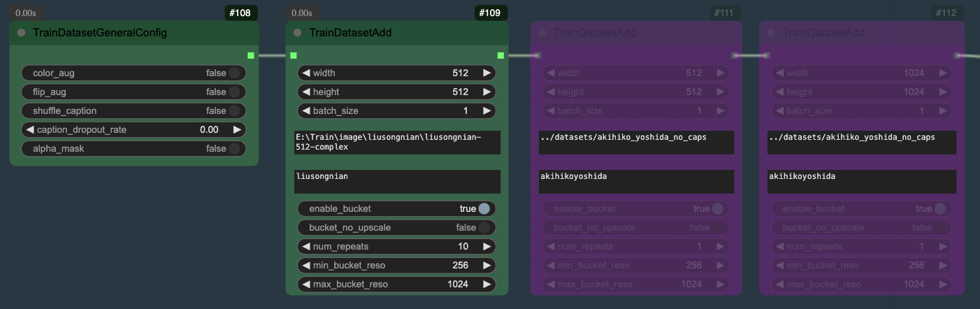
Task: Click node ID badge #112
Action: [x=946, y=13]
